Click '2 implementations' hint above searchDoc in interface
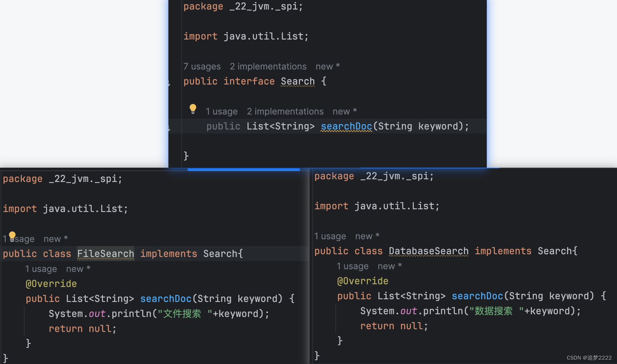The width and height of the screenshot is (617, 364). [285, 111]
